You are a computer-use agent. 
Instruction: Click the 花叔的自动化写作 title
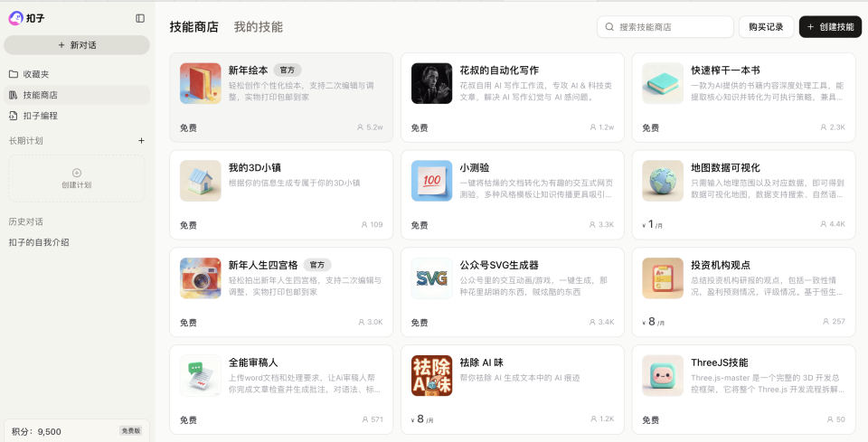coord(499,71)
